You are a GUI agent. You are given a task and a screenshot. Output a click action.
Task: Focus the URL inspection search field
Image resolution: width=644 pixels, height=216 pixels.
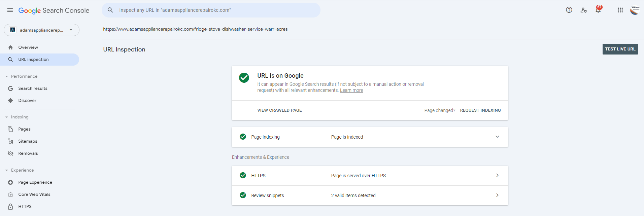(215, 10)
